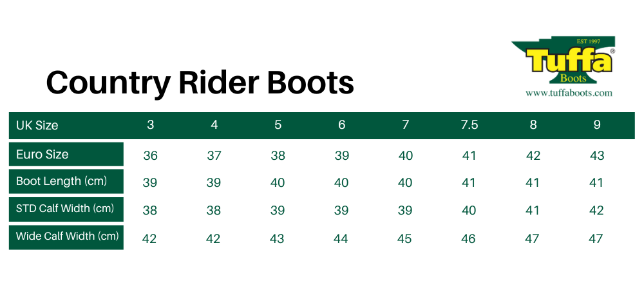Image resolution: width=644 pixels, height=290 pixels.
Task: Click UK size 9 column header
Action: tap(597, 125)
